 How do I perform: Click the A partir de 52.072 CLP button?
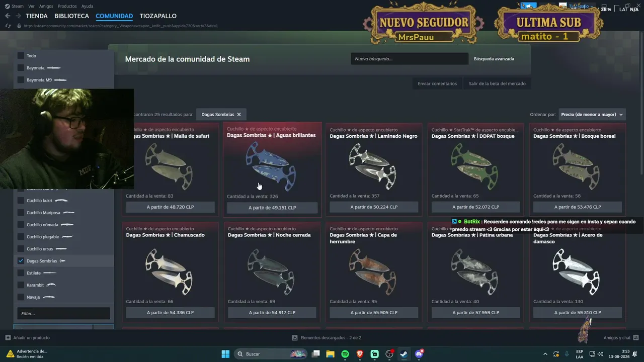[x=475, y=207]
